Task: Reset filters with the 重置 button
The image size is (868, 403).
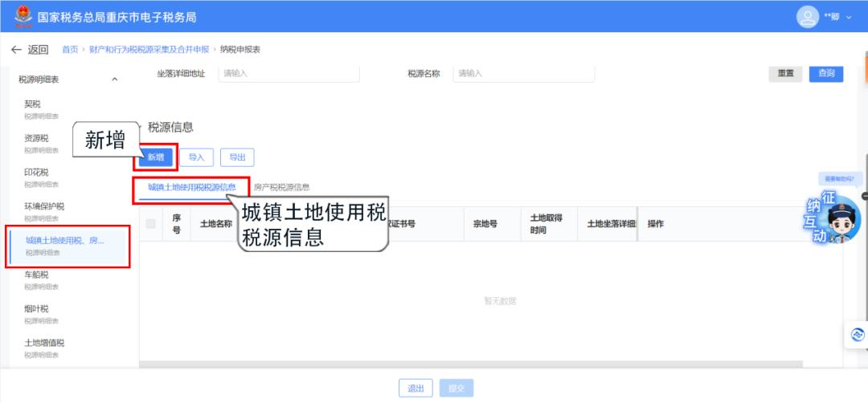Action: 785,74
